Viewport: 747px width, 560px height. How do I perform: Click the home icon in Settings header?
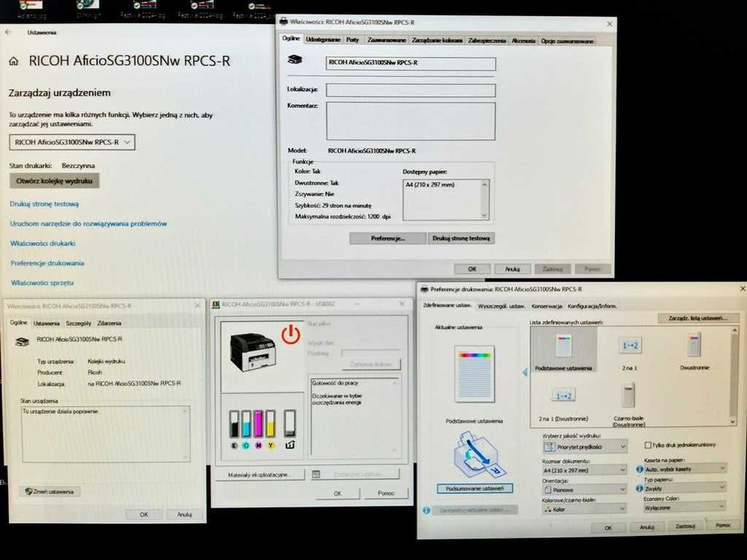pos(14,62)
